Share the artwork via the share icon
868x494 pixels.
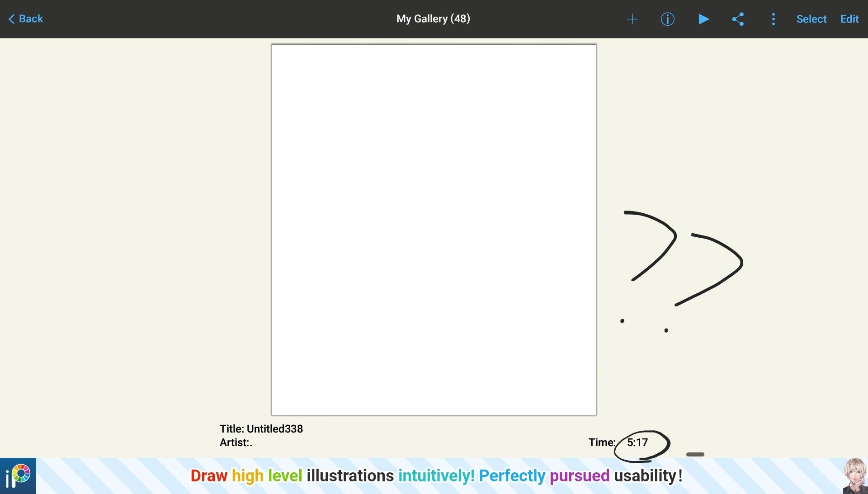738,19
